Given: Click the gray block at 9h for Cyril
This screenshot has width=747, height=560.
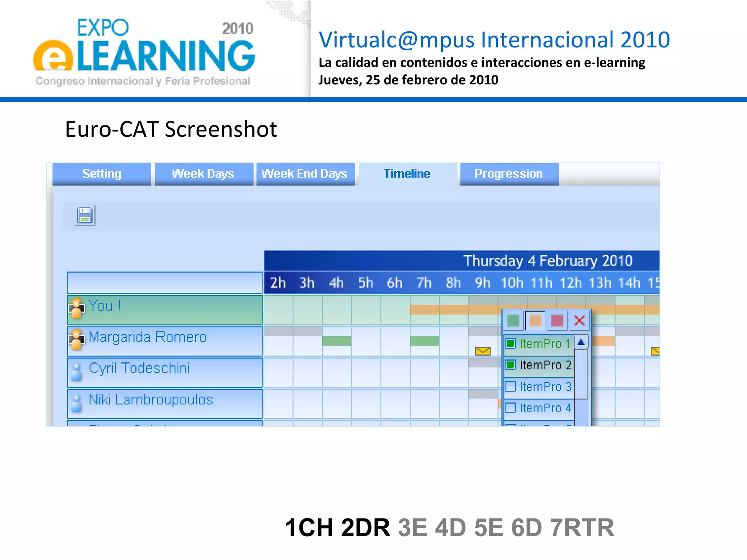Looking at the screenshot, I should [485, 363].
